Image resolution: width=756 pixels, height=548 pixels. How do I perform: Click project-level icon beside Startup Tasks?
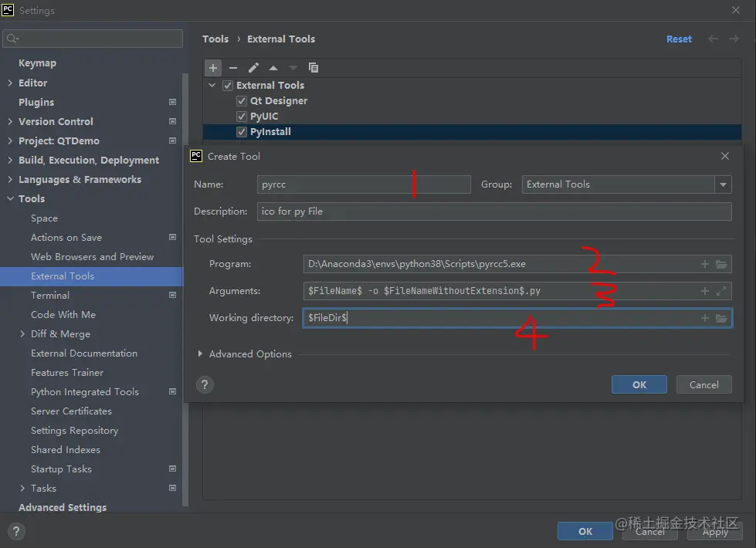coord(173,469)
